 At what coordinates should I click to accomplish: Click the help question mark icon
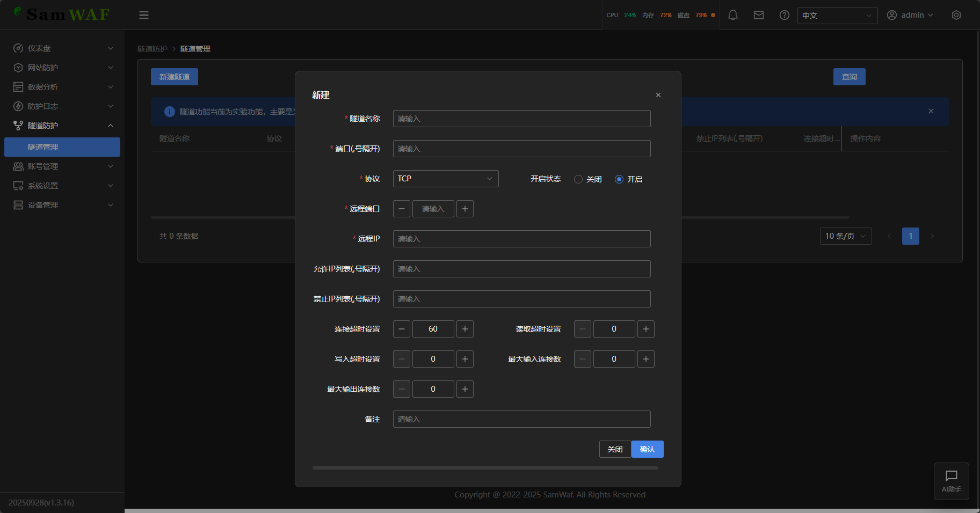click(784, 15)
